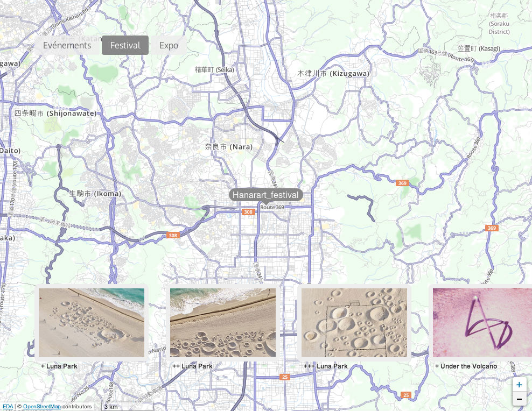Click the + Luna Park caption
Screen dimensions: 532x411
[x=59, y=366]
